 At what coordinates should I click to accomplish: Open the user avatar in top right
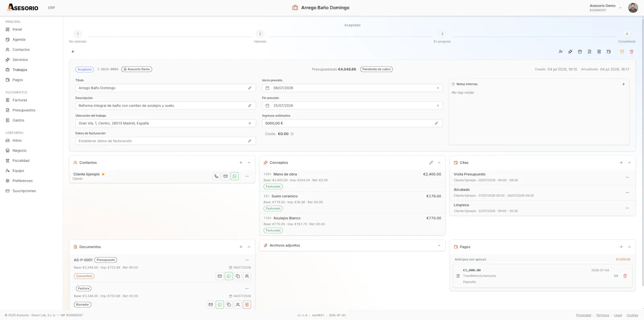pos(633,8)
